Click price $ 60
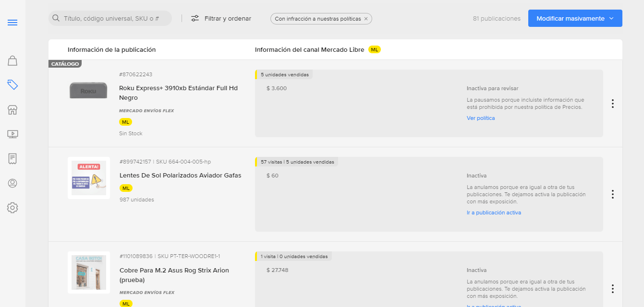 coord(272,176)
